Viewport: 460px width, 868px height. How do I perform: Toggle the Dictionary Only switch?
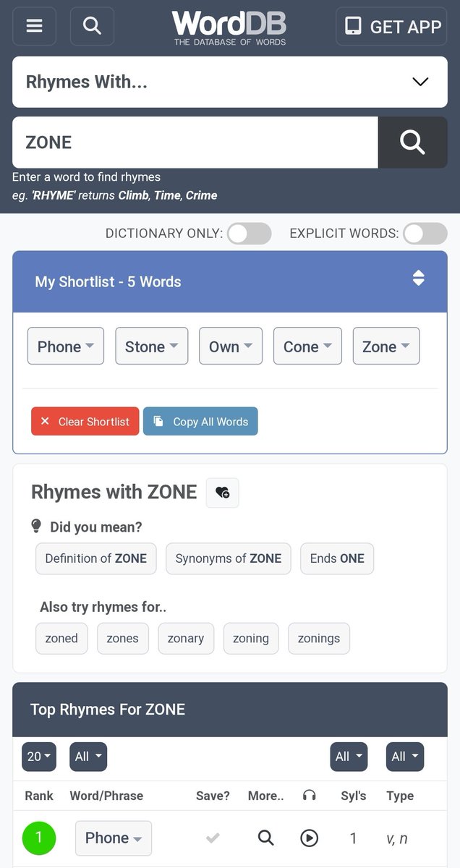click(250, 234)
